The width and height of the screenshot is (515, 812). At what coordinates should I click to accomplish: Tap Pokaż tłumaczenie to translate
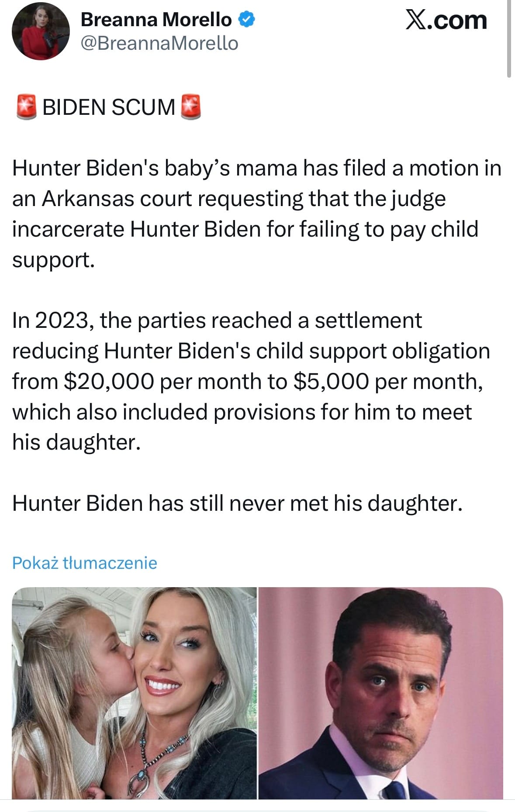(84, 563)
